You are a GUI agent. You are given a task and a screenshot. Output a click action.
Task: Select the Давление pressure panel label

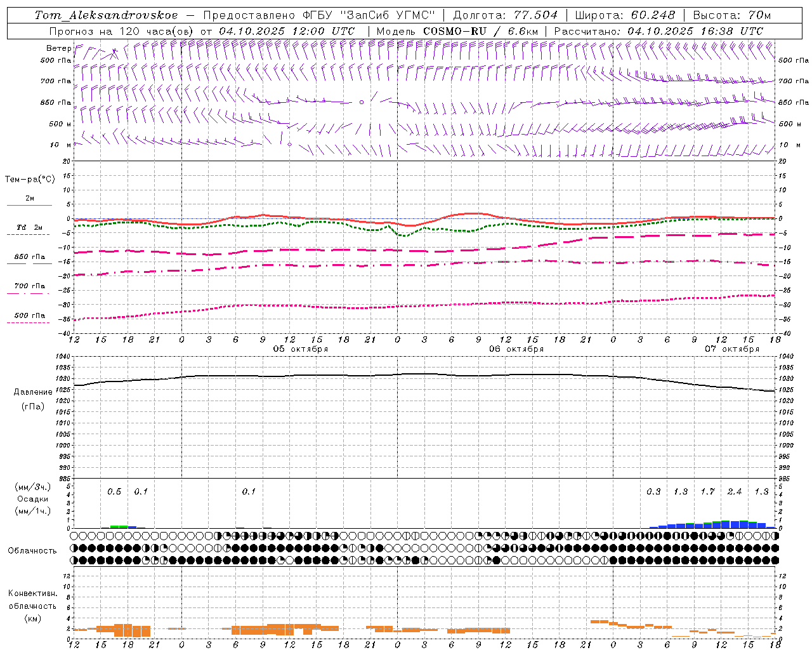coord(33,392)
